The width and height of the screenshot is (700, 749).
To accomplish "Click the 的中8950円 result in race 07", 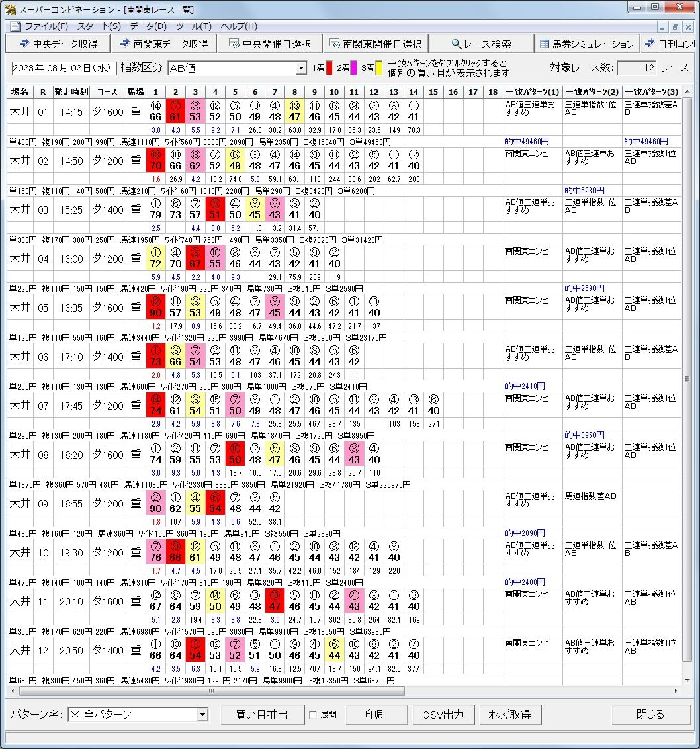I will (584, 435).
